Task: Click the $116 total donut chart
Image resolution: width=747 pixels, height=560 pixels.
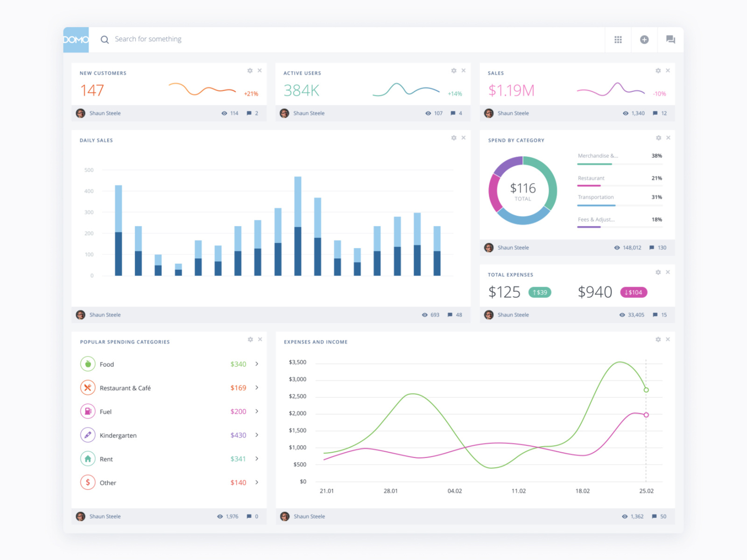Action: tap(523, 190)
